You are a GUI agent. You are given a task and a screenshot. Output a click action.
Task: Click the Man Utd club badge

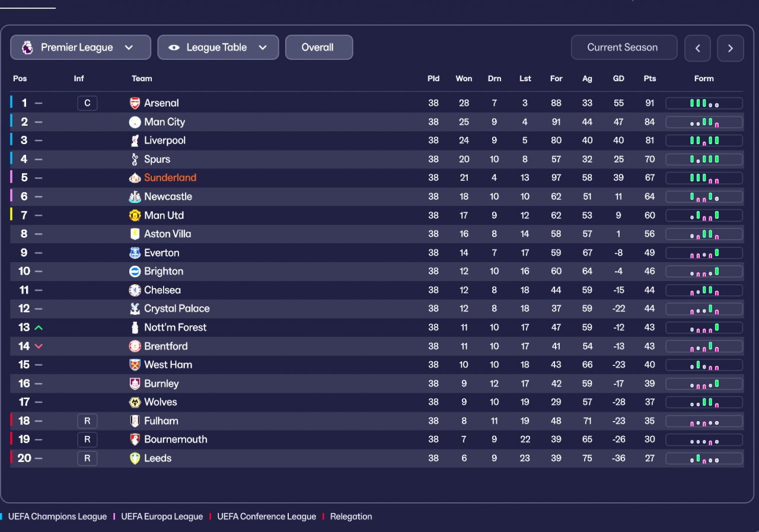click(x=135, y=215)
